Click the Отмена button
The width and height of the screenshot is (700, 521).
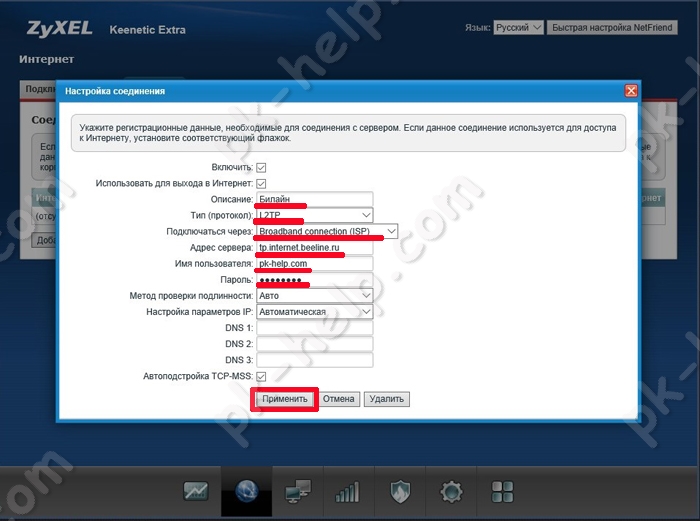pyautogui.click(x=338, y=399)
